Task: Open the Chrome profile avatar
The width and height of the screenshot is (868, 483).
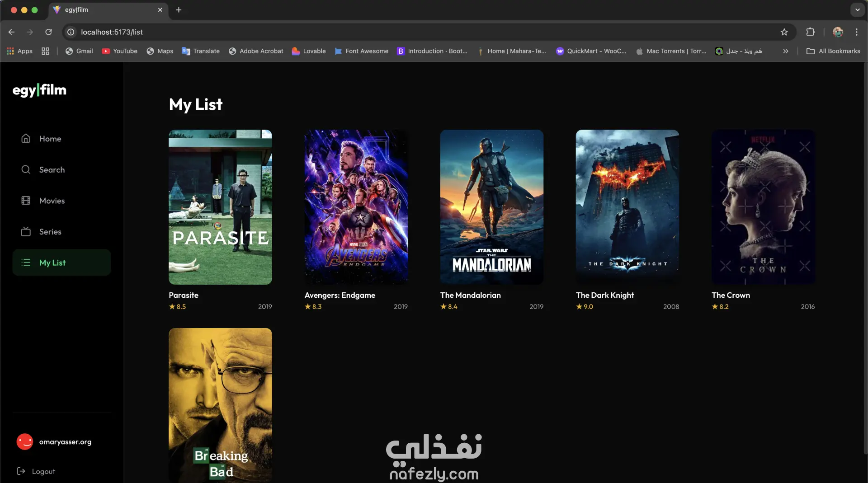Action: [838, 32]
